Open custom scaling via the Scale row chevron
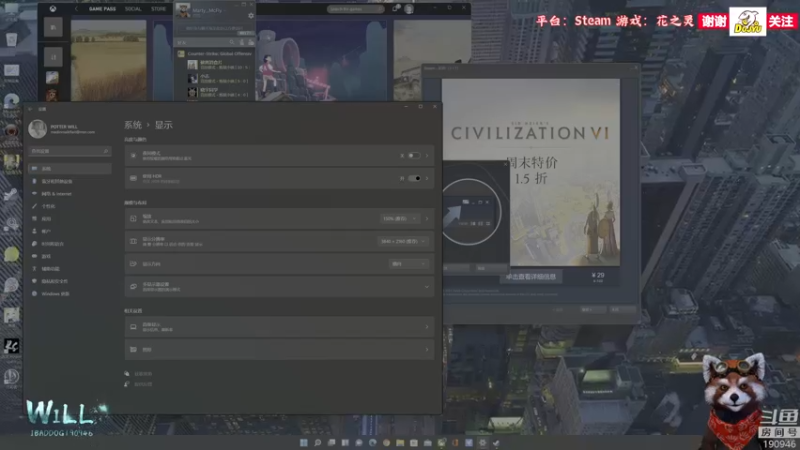The height and width of the screenshot is (450, 800). tap(427, 218)
